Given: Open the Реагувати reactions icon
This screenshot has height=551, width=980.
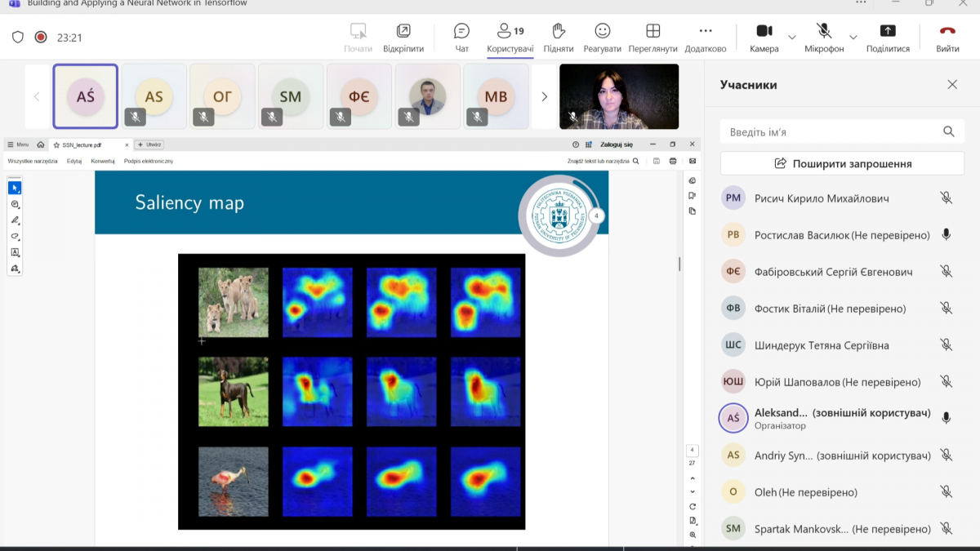Looking at the screenshot, I should pyautogui.click(x=602, y=37).
